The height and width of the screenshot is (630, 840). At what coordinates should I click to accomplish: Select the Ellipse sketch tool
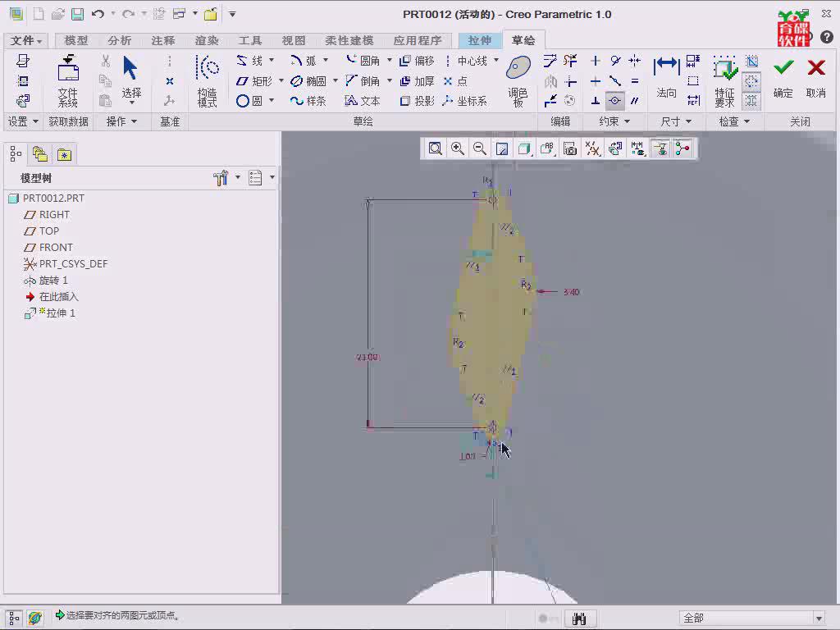coord(308,81)
